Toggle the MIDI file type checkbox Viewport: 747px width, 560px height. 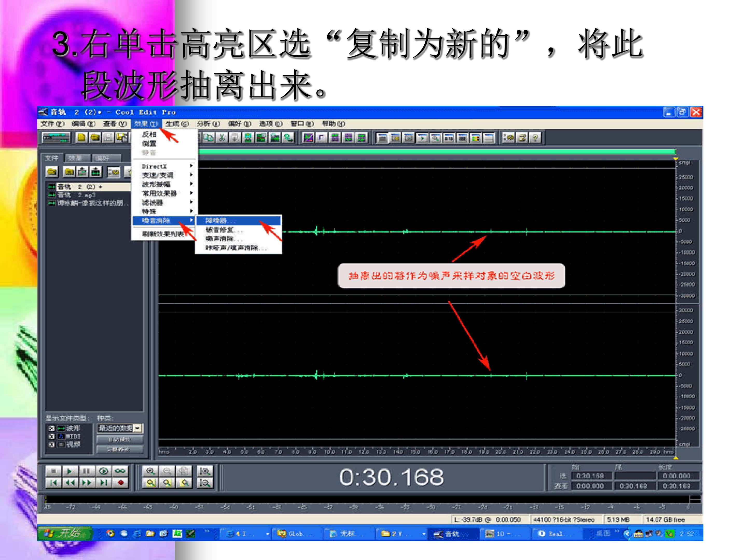point(51,436)
